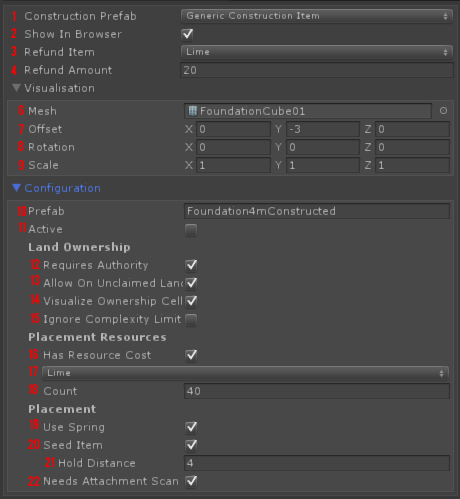Uncheck Requires Authority
The height and width of the screenshot is (499, 460).
point(191,265)
